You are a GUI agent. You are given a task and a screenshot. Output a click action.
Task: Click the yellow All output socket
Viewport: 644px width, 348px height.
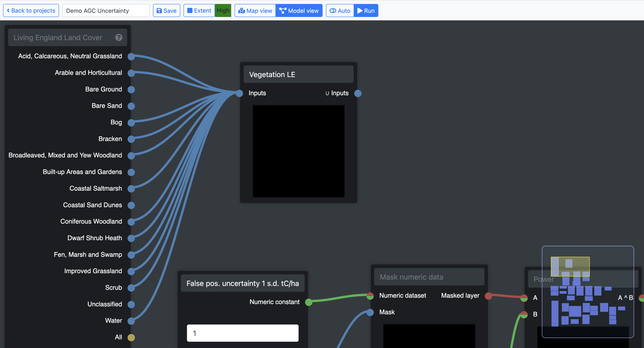click(x=131, y=337)
